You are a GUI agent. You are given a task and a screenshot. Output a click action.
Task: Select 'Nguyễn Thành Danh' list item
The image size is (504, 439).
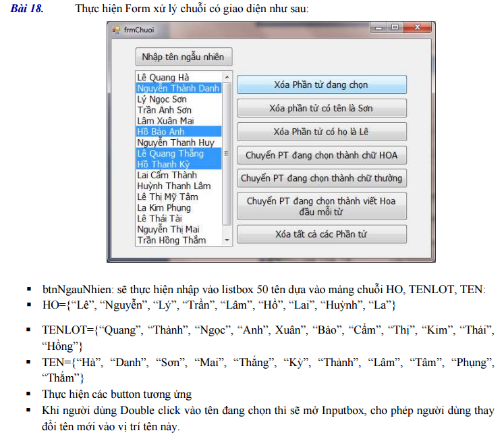178,88
